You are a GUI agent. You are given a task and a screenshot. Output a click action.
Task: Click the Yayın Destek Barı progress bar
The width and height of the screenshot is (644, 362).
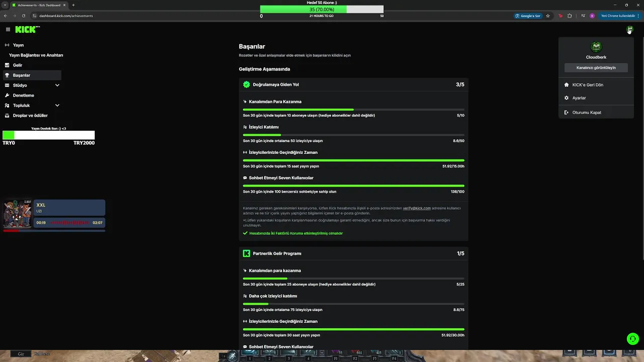click(48, 135)
